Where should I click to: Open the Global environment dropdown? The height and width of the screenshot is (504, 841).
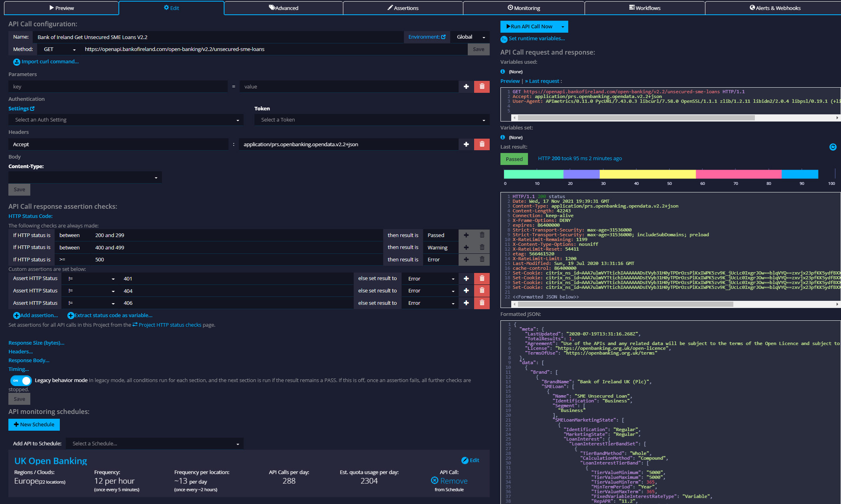(x=470, y=37)
